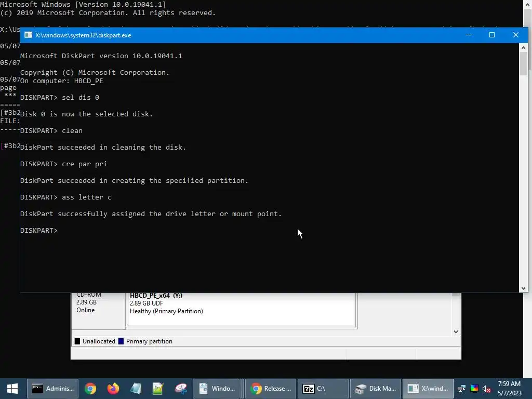Switch to Disk Management taskbar window
The height and width of the screenshot is (399, 532).
376,389
